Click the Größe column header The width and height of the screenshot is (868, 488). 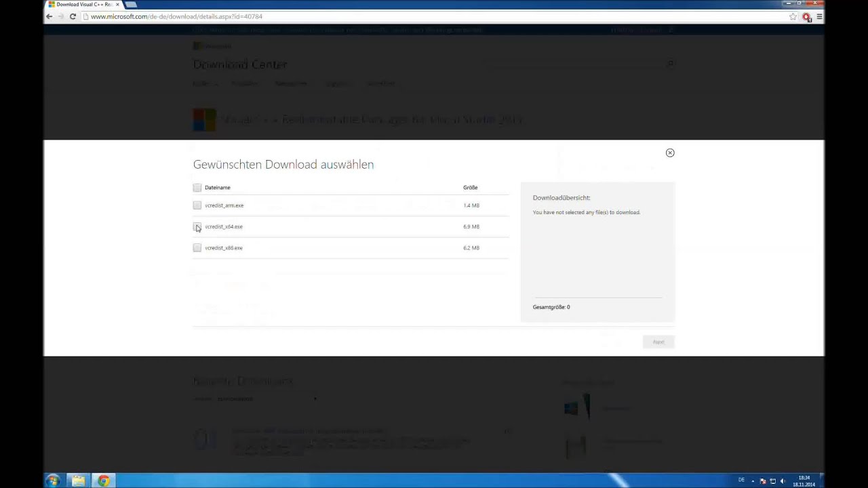[471, 188]
